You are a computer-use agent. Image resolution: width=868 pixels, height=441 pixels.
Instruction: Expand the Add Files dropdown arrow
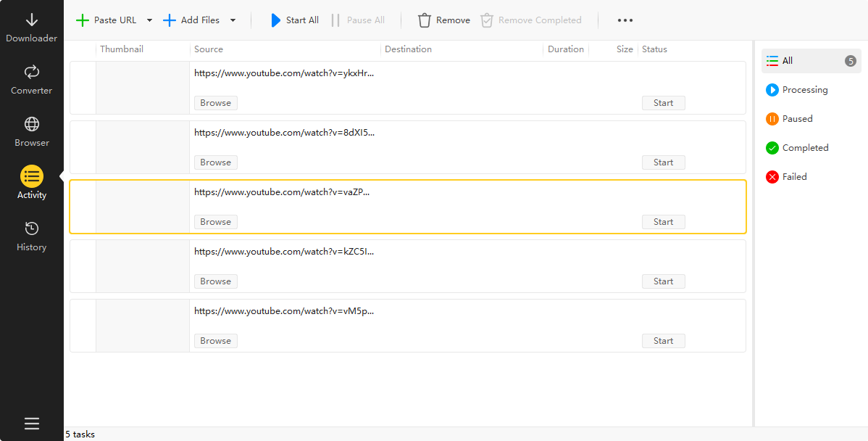point(233,20)
